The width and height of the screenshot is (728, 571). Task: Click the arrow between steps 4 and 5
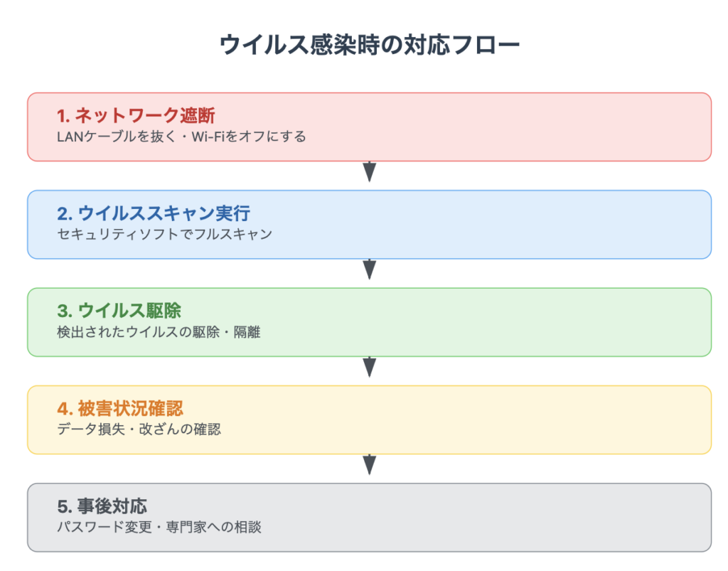point(369,464)
